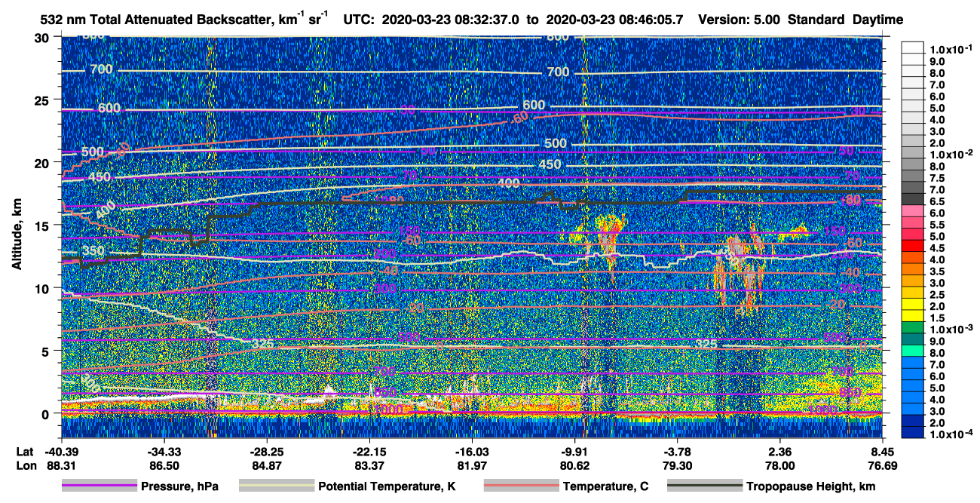Click the colorbar label '1.0x10-3'
This screenshot has height=503, width=980.
[x=952, y=328]
